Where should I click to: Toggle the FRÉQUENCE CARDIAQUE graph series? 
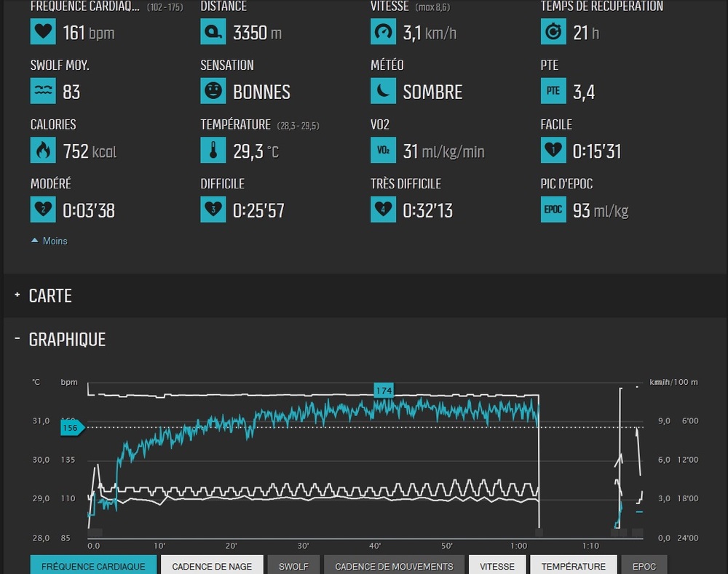[93, 566]
